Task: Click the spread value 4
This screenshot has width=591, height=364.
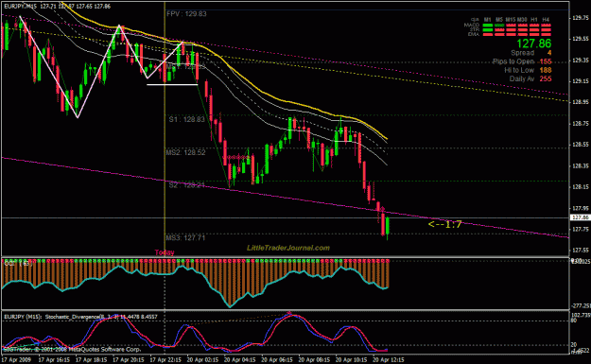Action: click(549, 53)
